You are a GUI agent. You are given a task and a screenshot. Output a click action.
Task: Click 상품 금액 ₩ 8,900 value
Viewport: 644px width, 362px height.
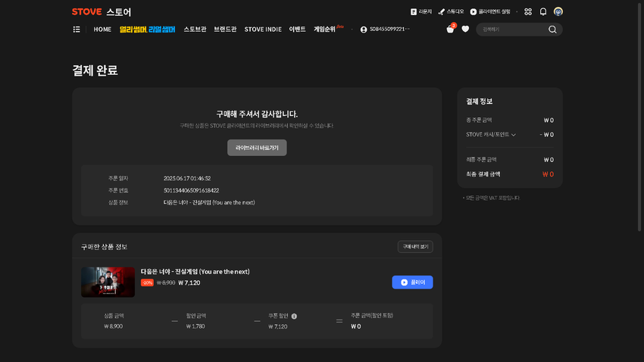coord(114,326)
